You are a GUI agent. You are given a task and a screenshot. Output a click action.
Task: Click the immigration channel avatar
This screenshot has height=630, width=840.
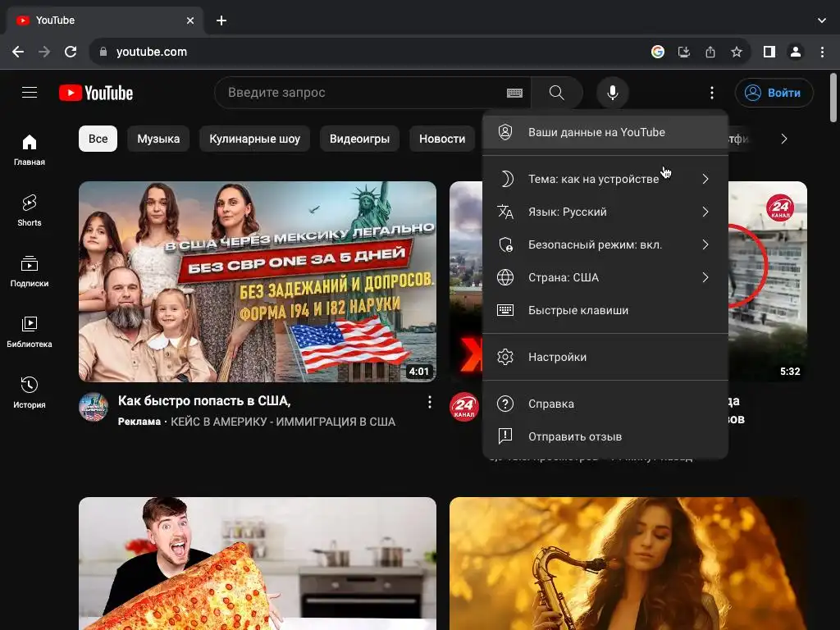coord(94,407)
